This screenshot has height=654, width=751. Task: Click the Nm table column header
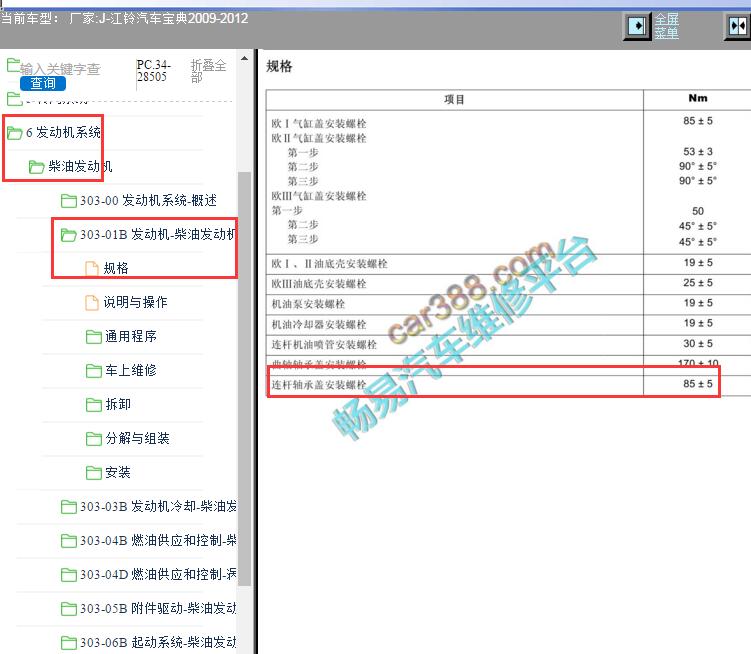(697, 98)
